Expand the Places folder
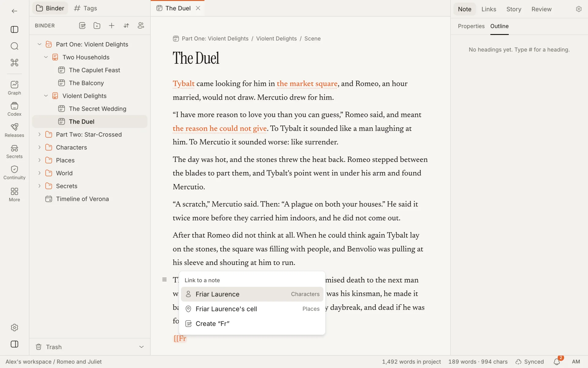 click(x=40, y=160)
